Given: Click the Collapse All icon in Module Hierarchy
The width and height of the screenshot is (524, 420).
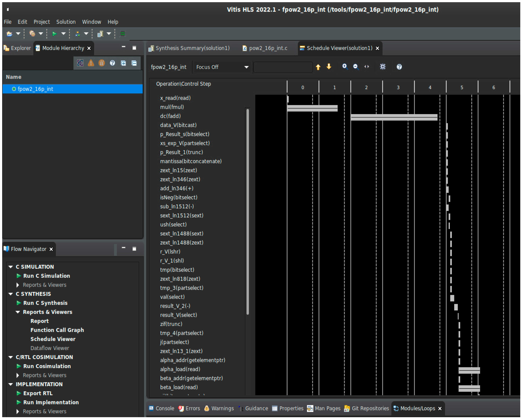Looking at the screenshot, I should click(x=134, y=63).
